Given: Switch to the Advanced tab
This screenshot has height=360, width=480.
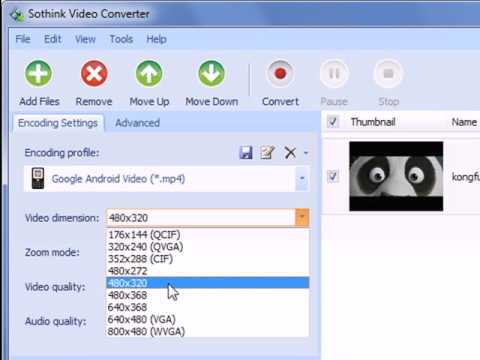Looking at the screenshot, I should 137,123.
